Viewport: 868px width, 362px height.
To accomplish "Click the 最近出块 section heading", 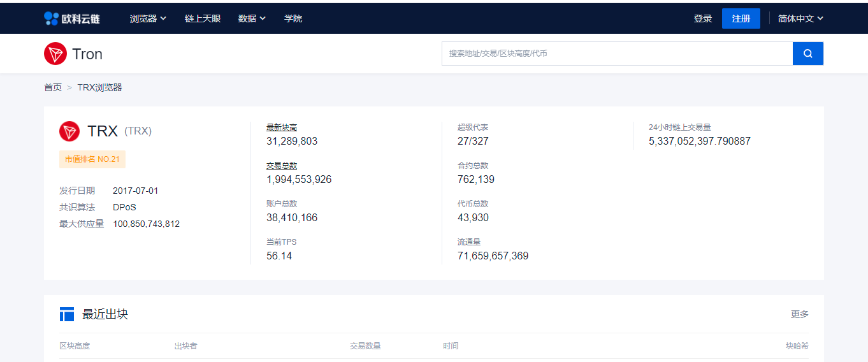I will pos(105,314).
